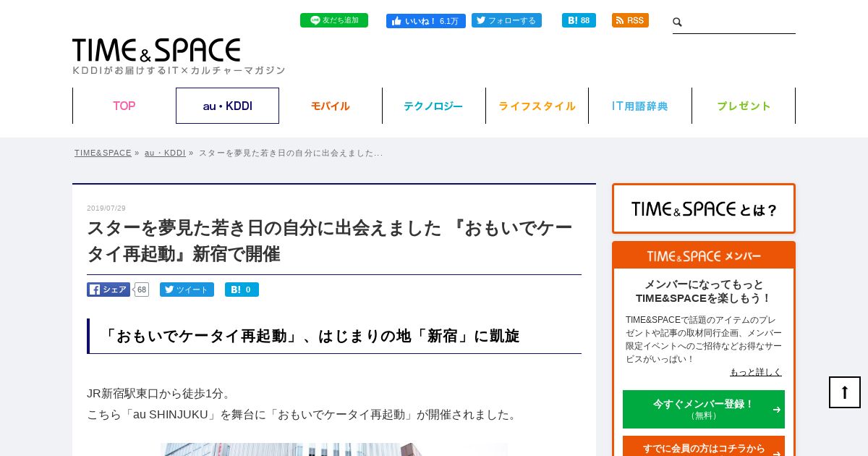Open the ライフスタイル navigation tab
868x456 pixels.
537,106
